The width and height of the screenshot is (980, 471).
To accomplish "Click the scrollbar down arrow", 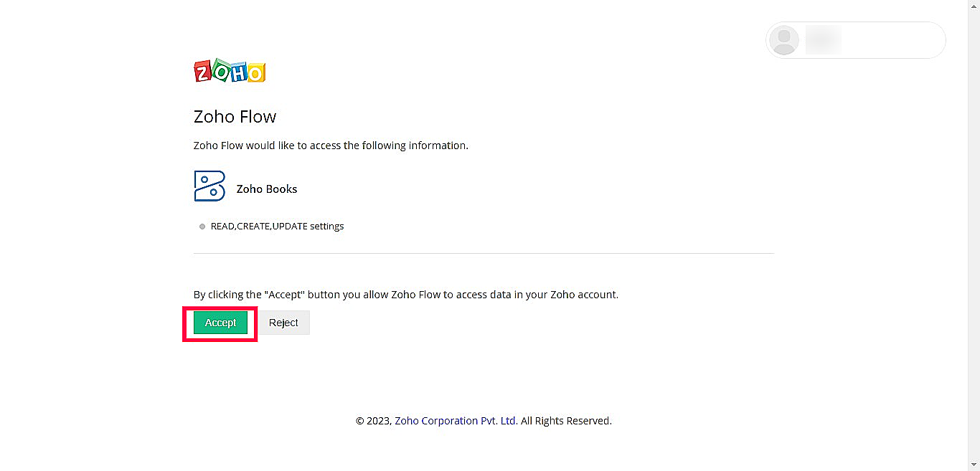I will pyautogui.click(x=974, y=465).
